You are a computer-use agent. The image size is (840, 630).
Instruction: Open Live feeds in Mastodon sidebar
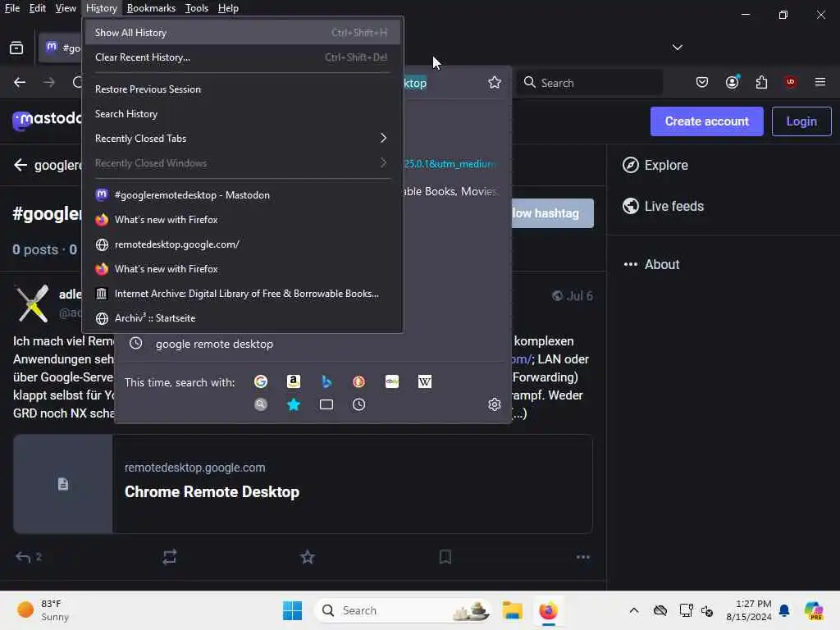663,206
